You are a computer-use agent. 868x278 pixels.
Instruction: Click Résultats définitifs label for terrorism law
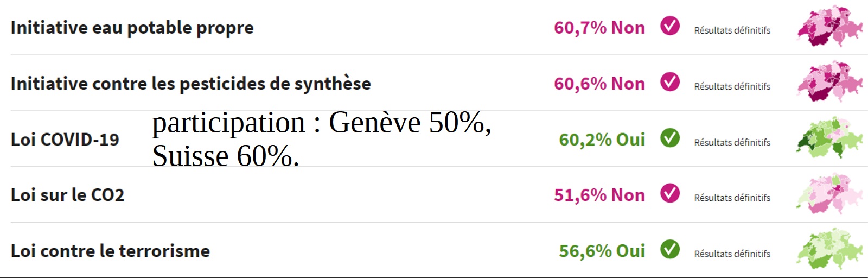[x=732, y=254]
